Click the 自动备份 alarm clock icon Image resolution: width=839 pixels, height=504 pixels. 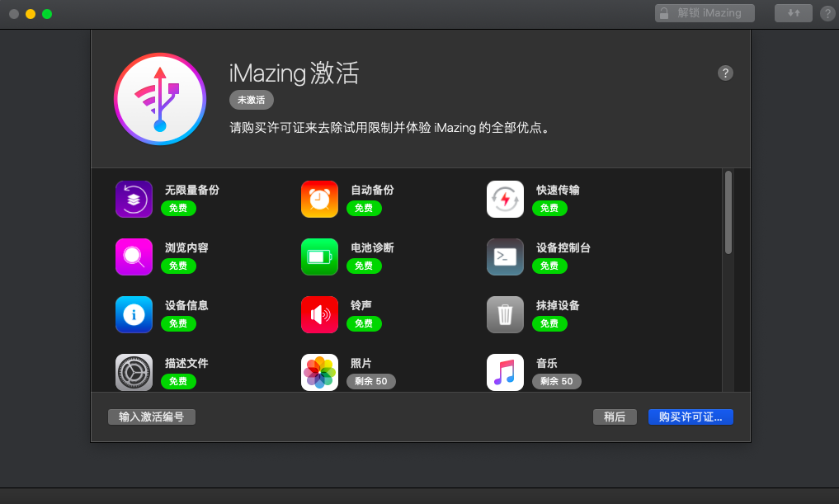319,199
